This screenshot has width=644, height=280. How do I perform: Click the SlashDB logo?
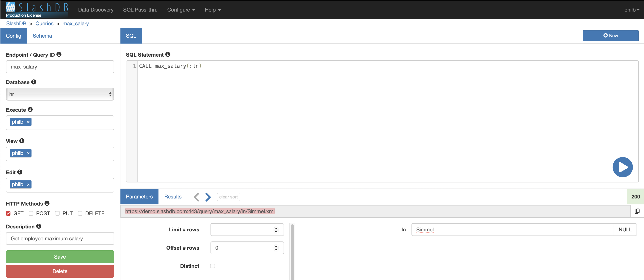[x=37, y=7]
